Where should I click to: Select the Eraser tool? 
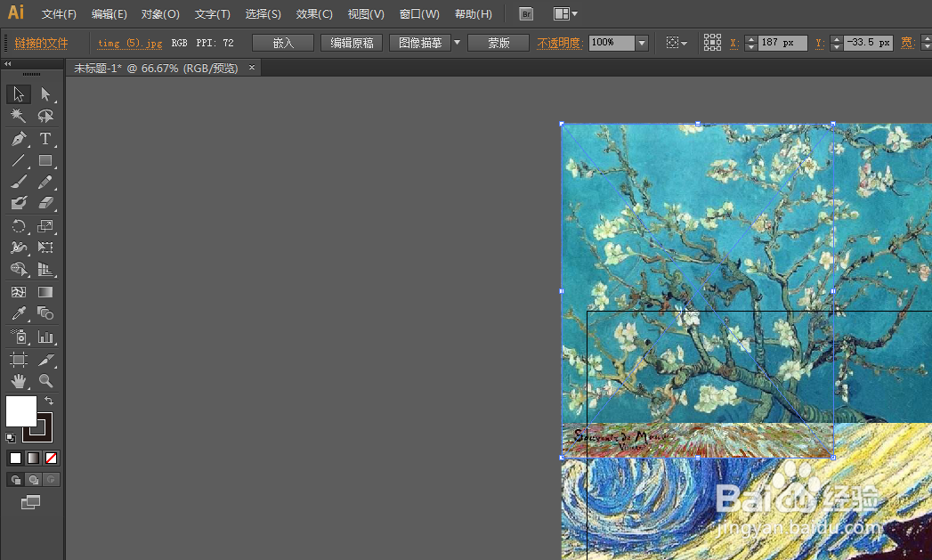45,203
